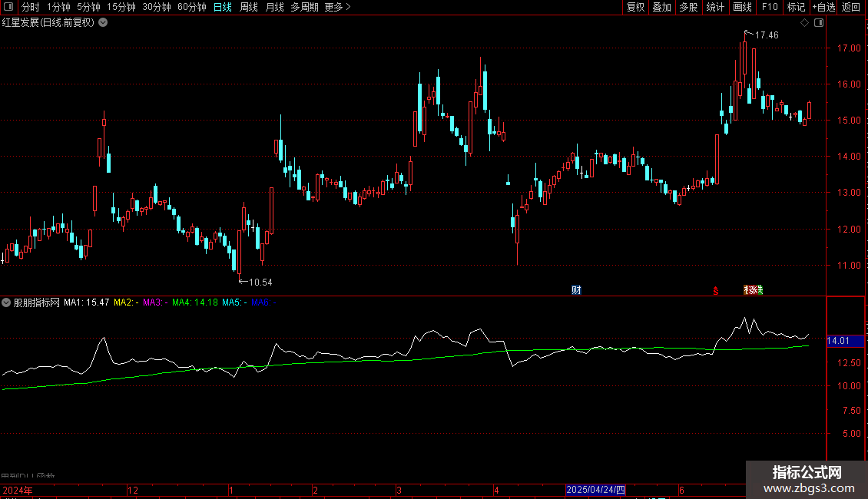Select the 15分钟 period tab
The image size is (868, 499).
click(121, 7)
